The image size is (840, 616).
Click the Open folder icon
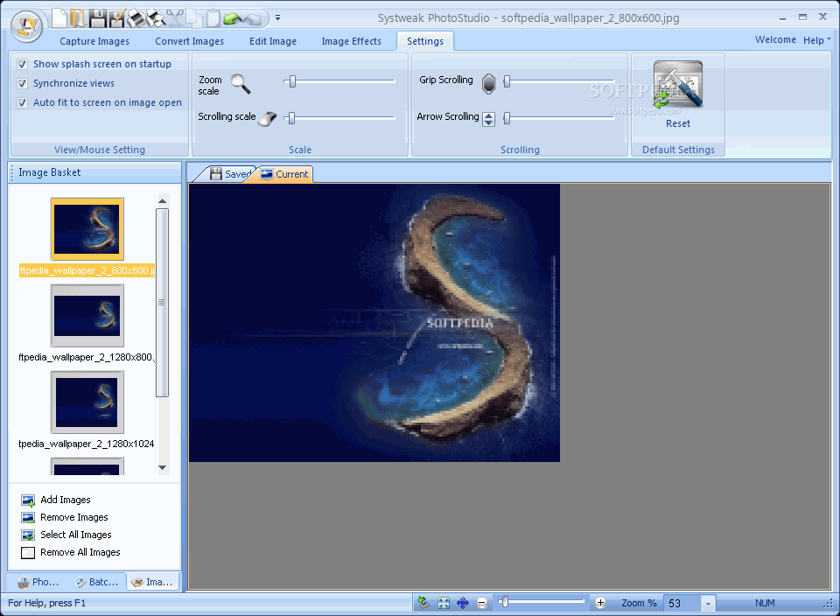pyautogui.click(x=78, y=18)
